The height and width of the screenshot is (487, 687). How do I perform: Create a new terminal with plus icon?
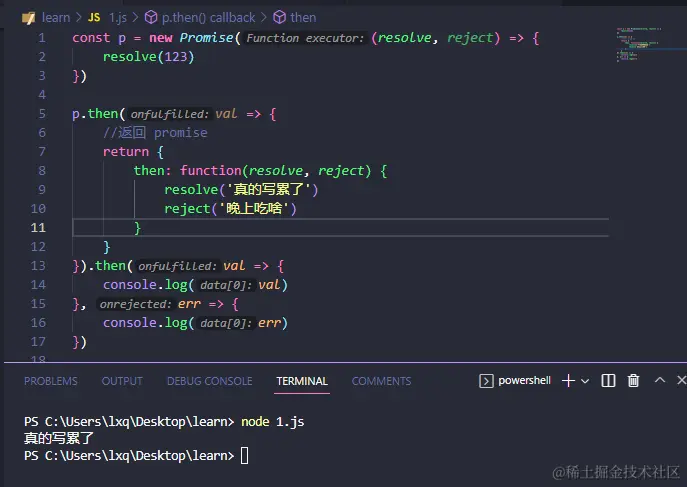[x=568, y=381]
